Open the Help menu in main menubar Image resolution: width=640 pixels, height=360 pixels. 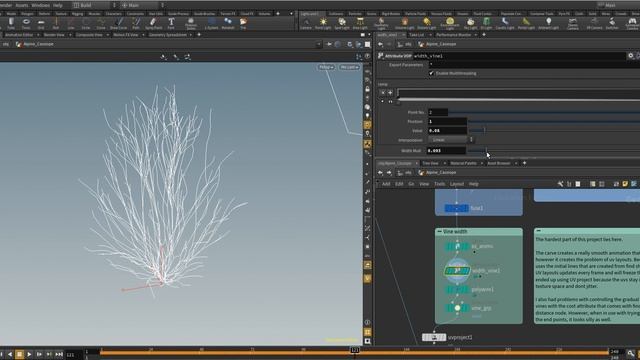coord(58,5)
